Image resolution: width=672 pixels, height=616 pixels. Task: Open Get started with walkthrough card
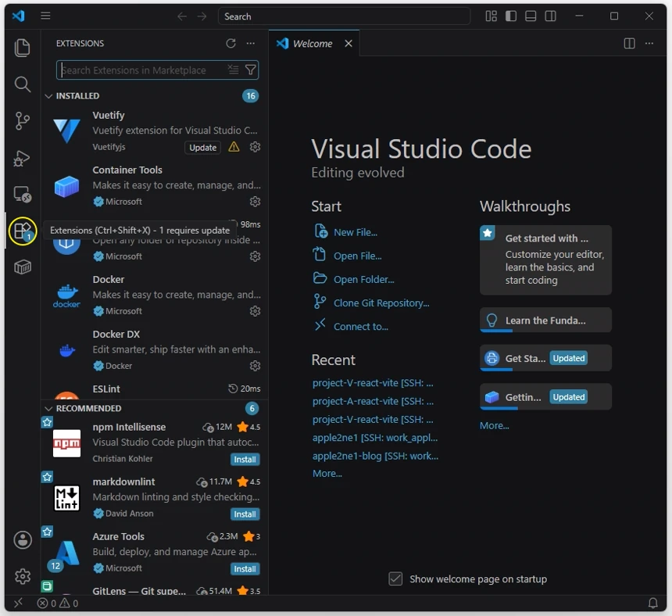(x=545, y=260)
